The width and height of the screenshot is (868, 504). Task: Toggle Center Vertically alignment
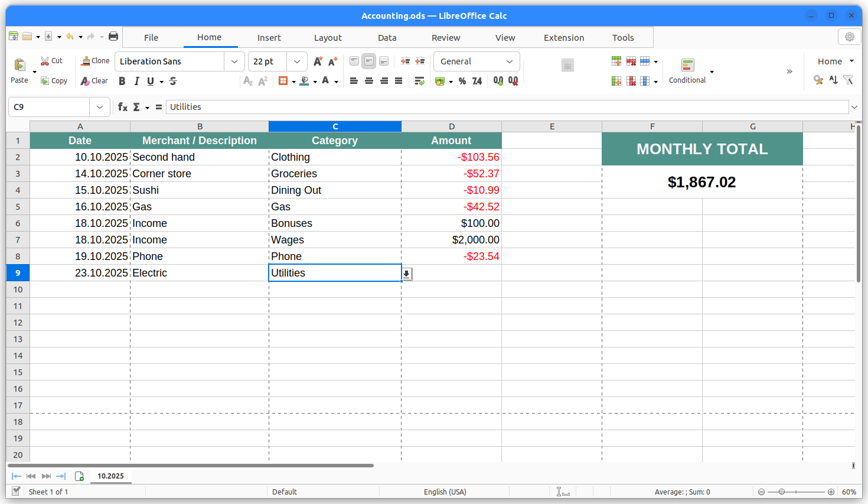pos(368,61)
